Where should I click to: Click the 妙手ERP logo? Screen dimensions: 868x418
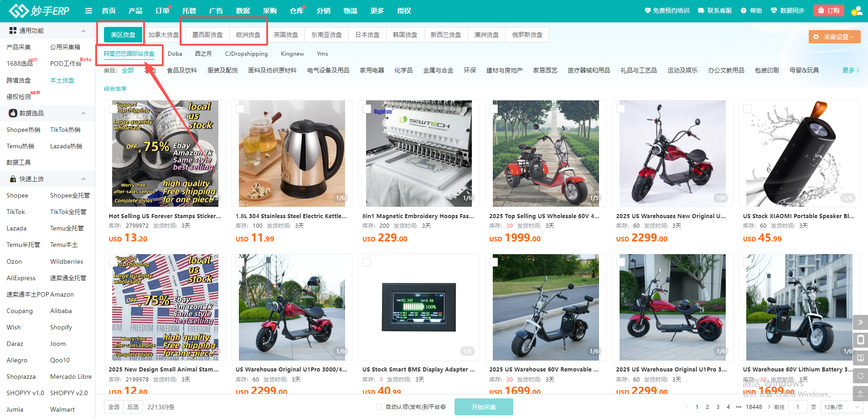pos(39,10)
